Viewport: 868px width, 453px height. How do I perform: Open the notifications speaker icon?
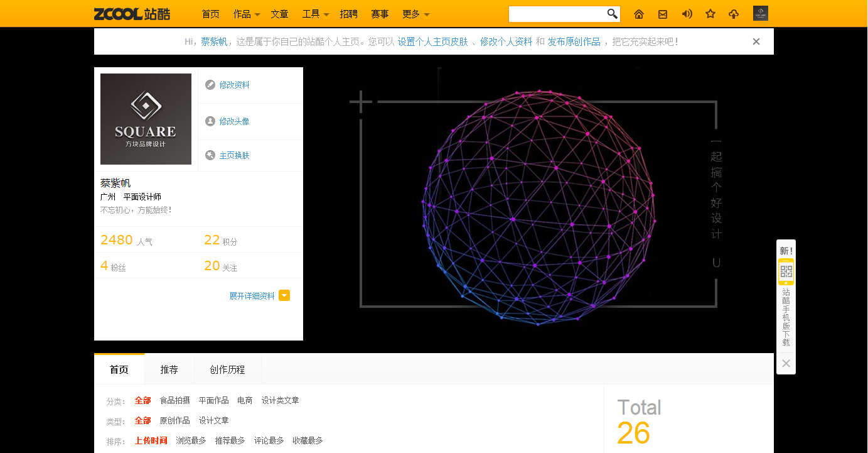tap(687, 14)
